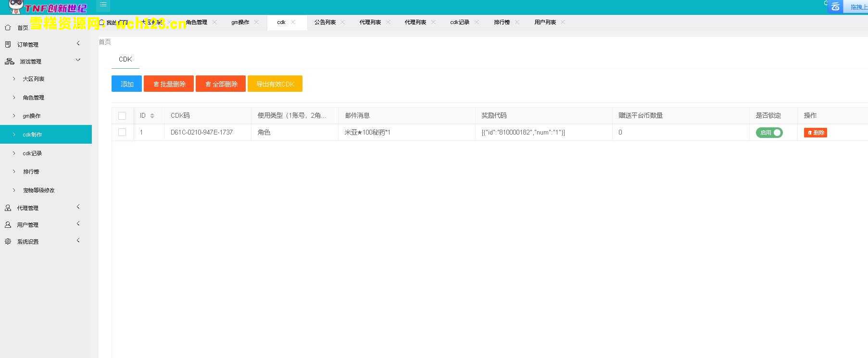Click the blue cloud icon at top right

click(x=835, y=7)
